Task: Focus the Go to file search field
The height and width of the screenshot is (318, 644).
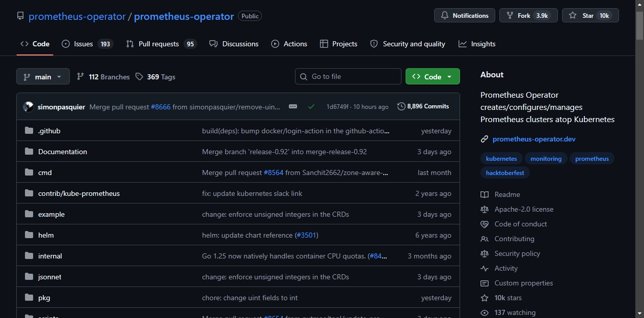Action: [x=348, y=76]
